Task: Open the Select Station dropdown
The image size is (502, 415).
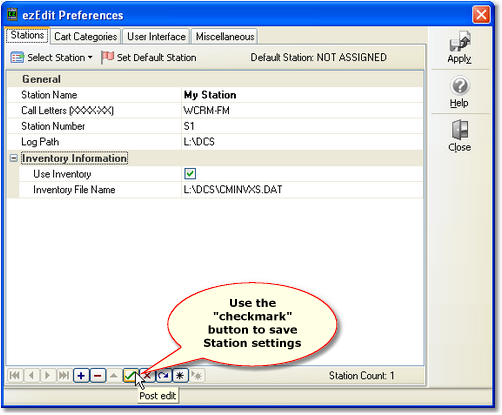Action: (52, 57)
